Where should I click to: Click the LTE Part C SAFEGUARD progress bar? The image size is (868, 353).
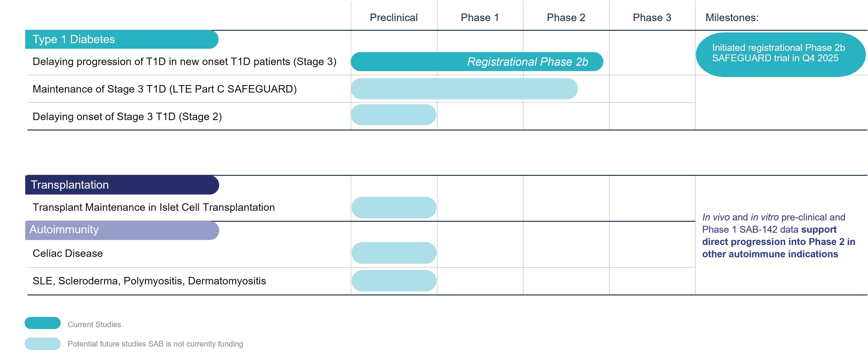464,89
